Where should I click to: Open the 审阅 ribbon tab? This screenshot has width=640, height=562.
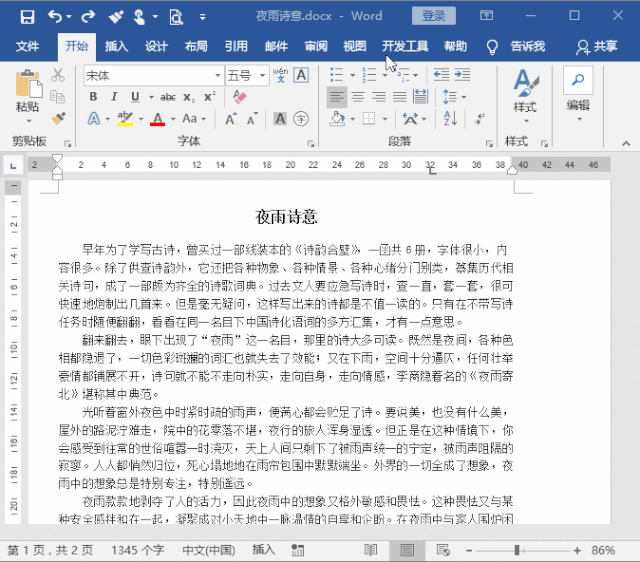[316, 46]
